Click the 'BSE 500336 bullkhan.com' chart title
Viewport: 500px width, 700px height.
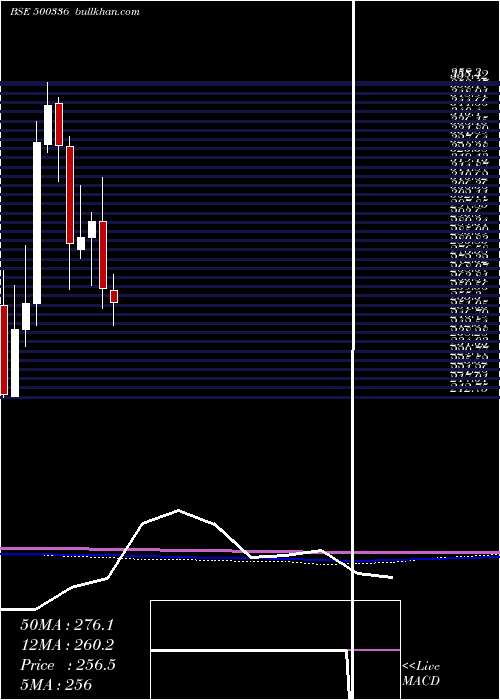coord(75,12)
